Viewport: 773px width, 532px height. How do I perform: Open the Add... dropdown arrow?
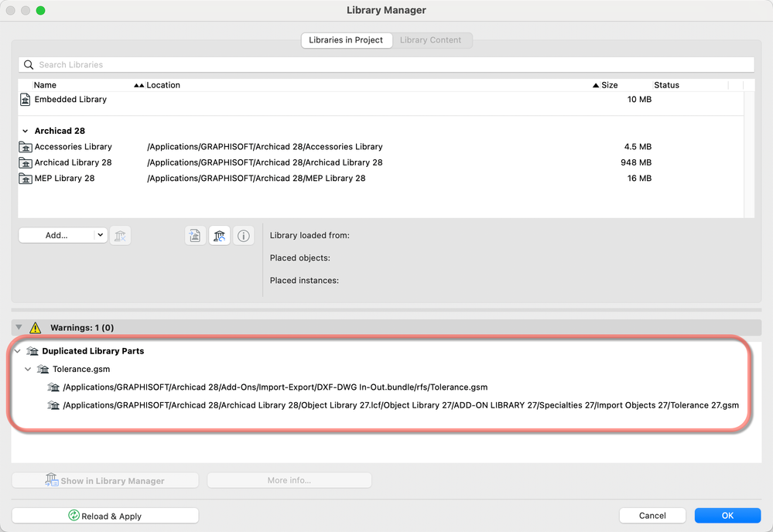pyautogui.click(x=100, y=235)
